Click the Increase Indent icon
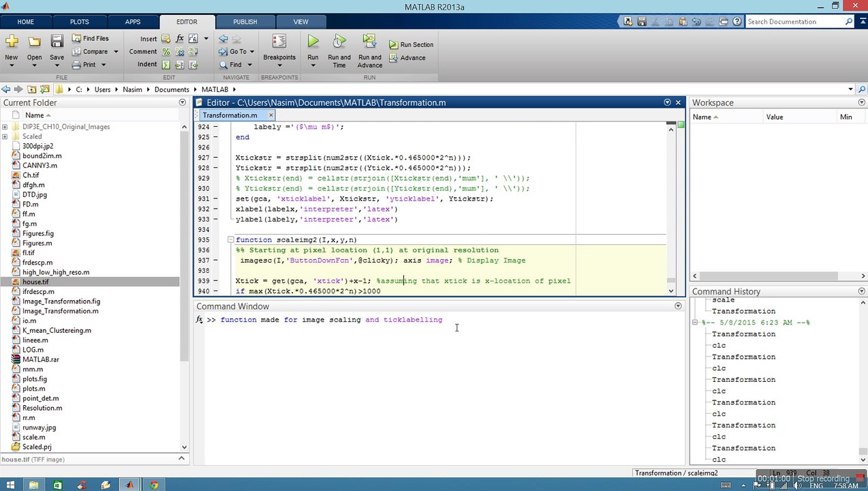This screenshot has height=491, width=868. tap(179, 65)
